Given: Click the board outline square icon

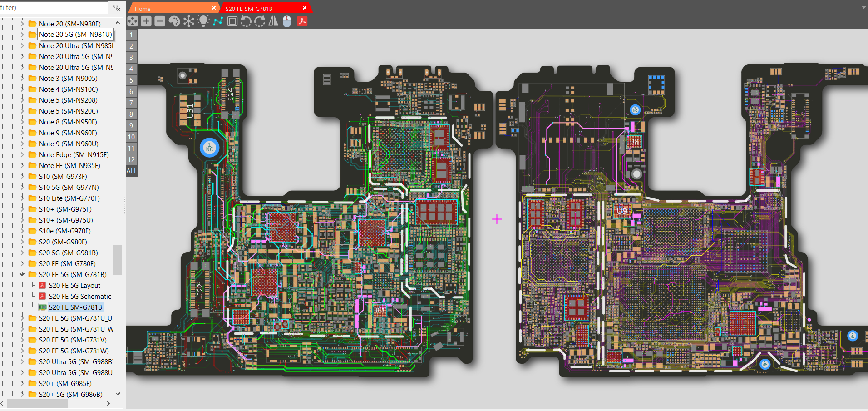Looking at the screenshot, I should (232, 21).
